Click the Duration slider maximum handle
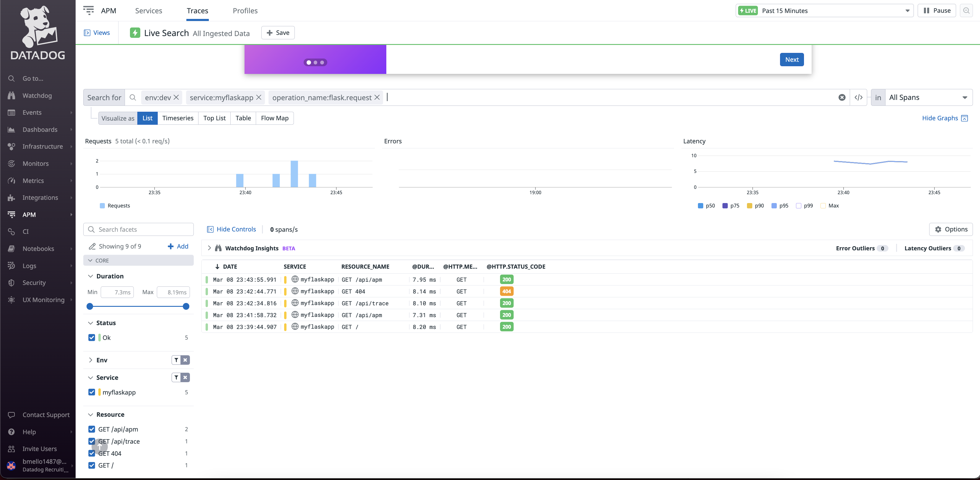The image size is (980, 480). coord(186,307)
